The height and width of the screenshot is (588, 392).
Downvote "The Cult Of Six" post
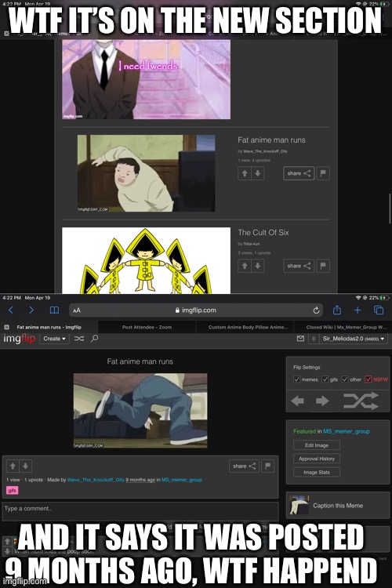click(258, 266)
